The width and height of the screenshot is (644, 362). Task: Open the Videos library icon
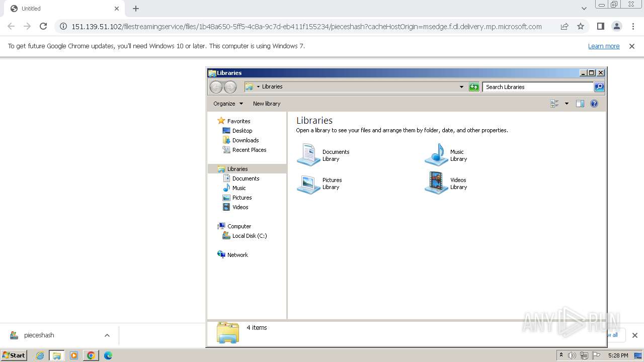coord(436,183)
